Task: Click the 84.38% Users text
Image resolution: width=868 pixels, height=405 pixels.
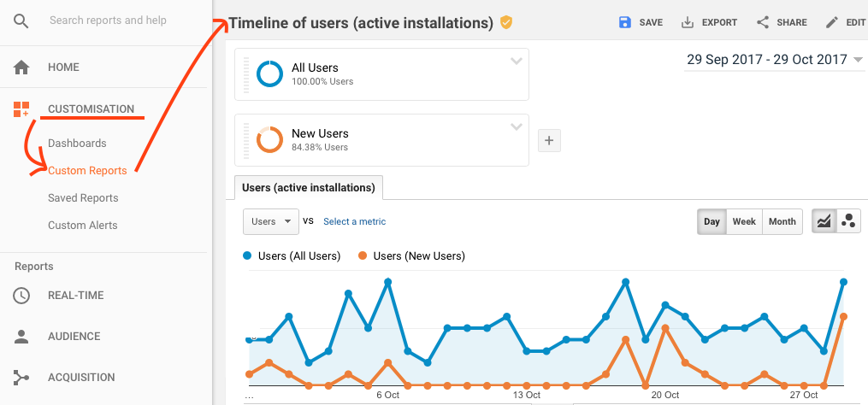Action: click(x=320, y=147)
